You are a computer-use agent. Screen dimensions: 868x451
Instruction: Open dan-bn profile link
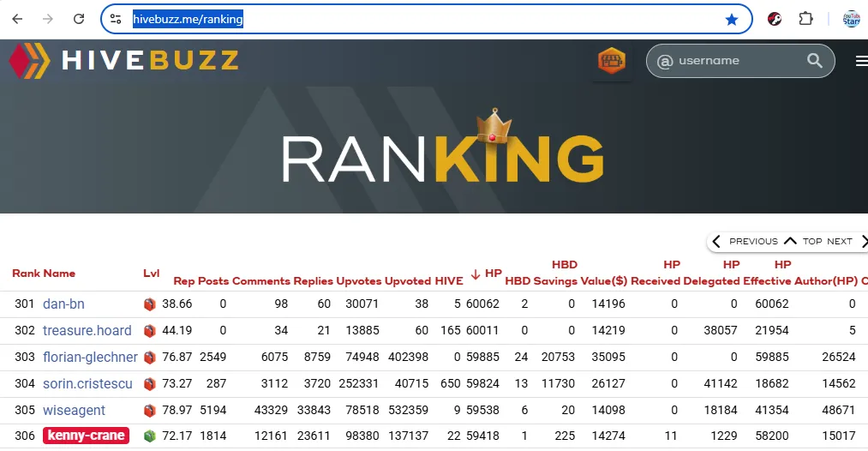click(x=63, y=304)
